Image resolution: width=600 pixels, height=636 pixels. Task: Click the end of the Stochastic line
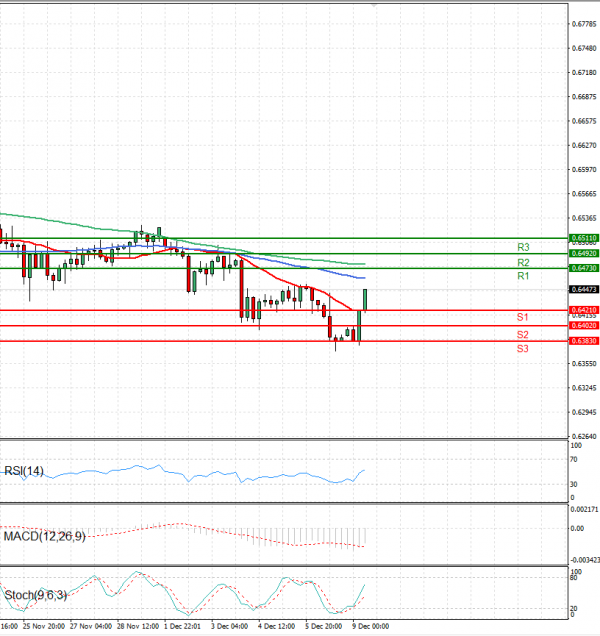point(364,585)
